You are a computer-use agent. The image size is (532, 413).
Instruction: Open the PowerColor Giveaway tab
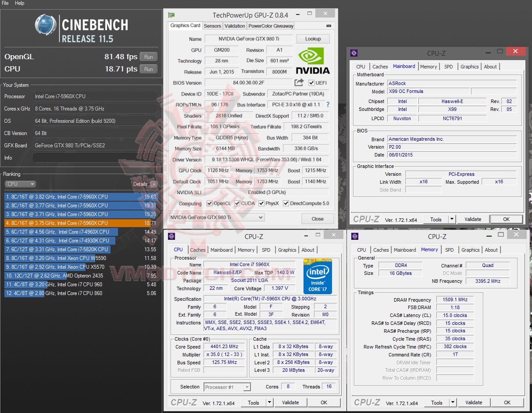[x=271, y=26]
